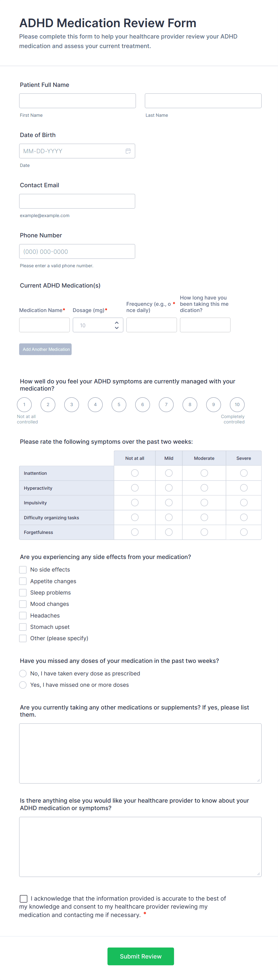Pick rating 10 Completely controlled
Screen dimensions: 278x980
pos(237,404)
